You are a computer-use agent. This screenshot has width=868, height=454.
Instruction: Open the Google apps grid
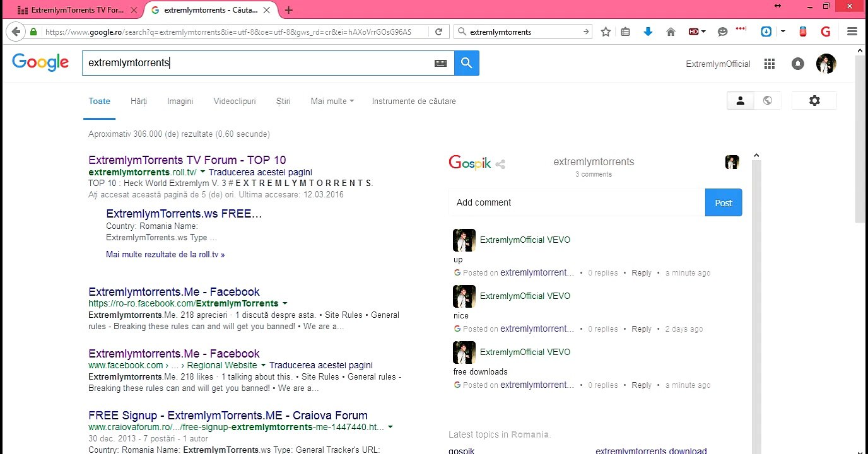[769, 64]
